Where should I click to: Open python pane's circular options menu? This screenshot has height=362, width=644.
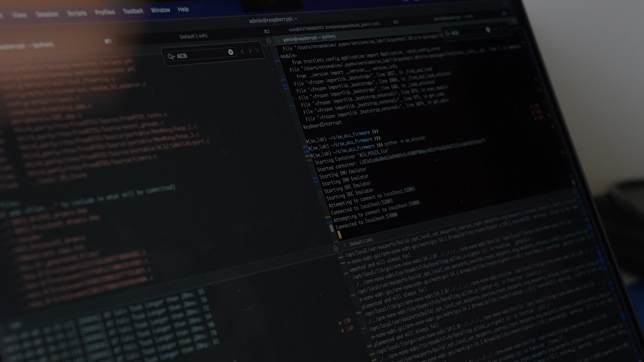point(269,41)
